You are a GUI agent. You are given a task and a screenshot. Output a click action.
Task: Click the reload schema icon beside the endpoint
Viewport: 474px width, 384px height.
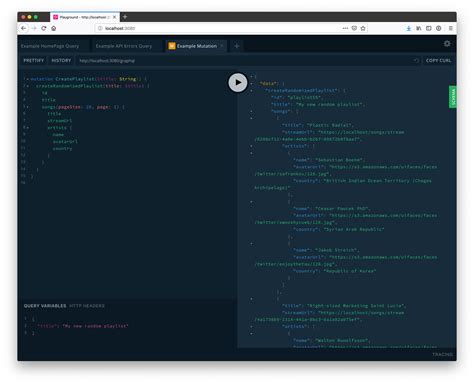416,60
